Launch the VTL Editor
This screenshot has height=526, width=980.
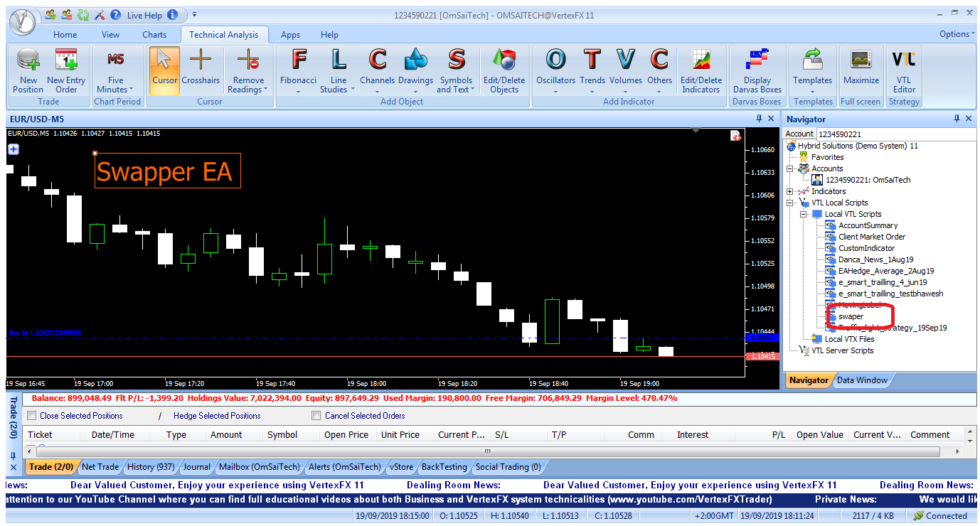[x=905, y=71]
